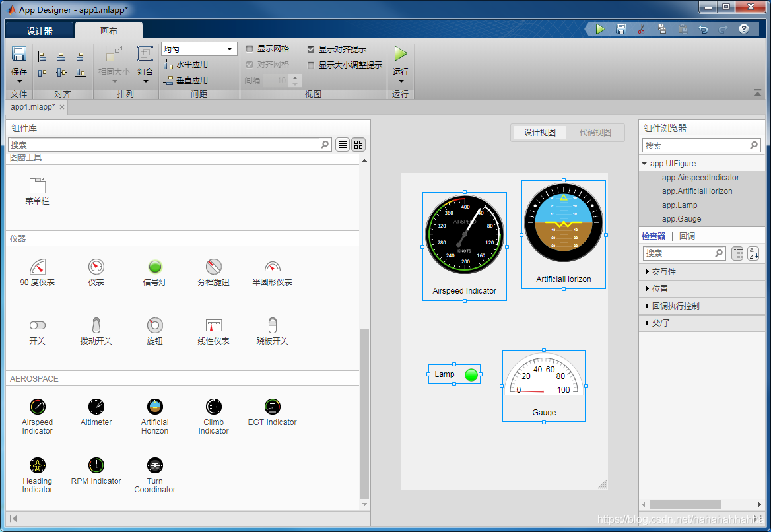
Task: Click the green 运行 button
Action: pos(401,53)
